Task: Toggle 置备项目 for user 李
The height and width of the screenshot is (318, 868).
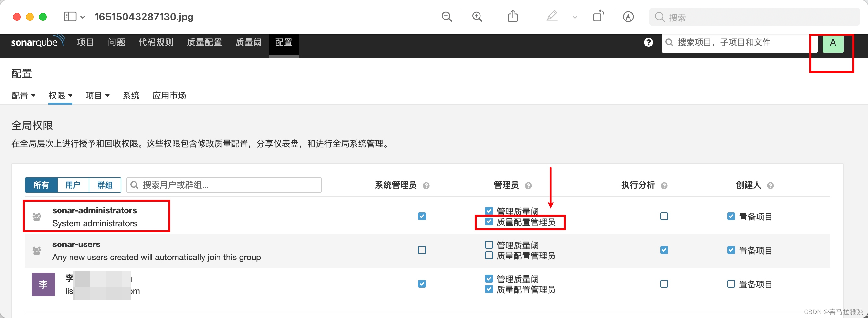Action: [x=731, y=284]
